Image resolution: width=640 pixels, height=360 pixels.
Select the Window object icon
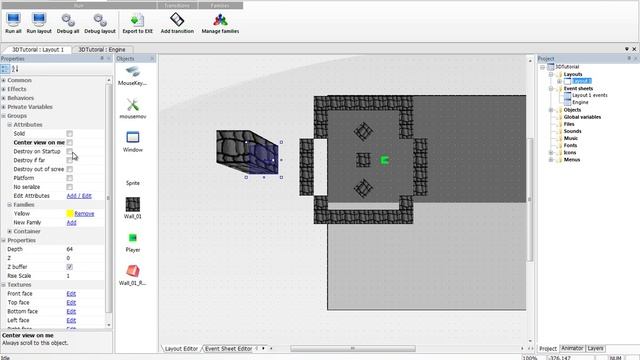click(x=133, y=138)
